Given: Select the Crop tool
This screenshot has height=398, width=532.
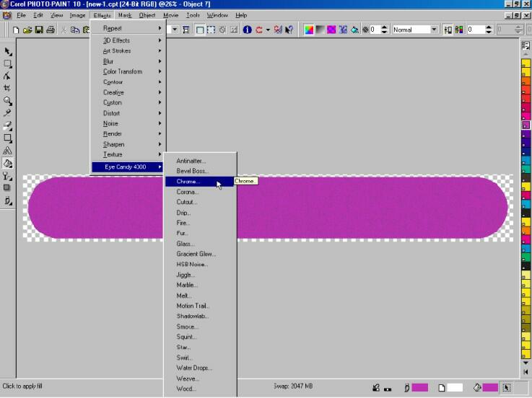Looking at the screenshot, I should (x=7, y=88).
